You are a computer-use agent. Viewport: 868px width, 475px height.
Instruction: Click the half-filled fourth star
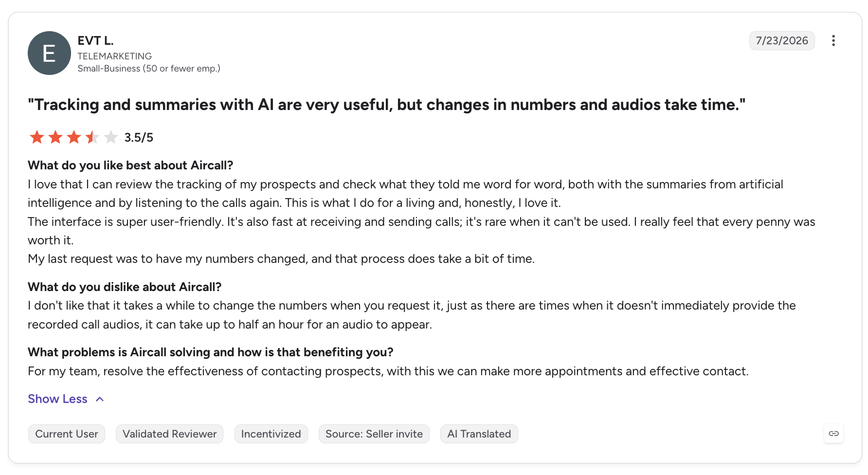coord(92,137)
